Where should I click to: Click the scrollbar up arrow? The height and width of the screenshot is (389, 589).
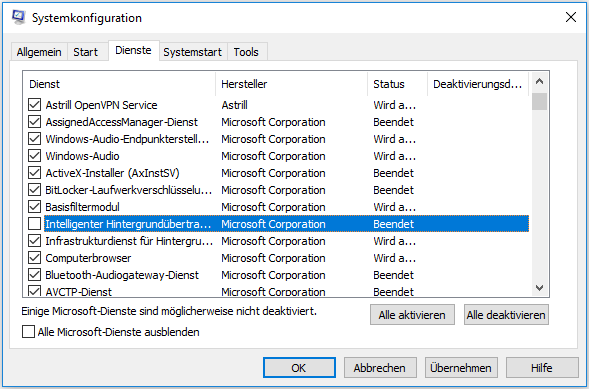click(x=539, y=81)
